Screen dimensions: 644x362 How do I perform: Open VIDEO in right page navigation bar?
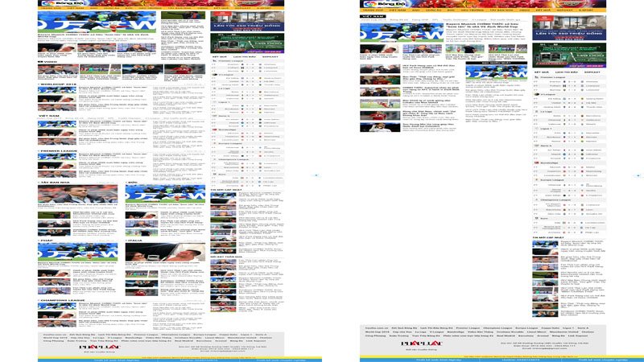coord(525,10)
